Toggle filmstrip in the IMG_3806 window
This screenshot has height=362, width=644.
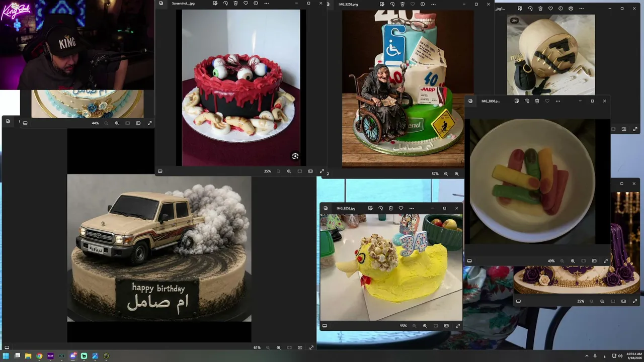coord(469,261)
